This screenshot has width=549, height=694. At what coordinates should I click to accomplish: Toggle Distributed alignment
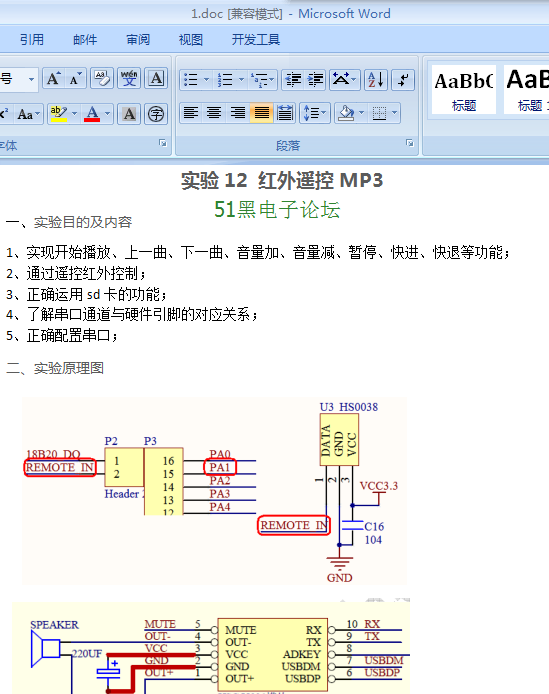(x=285, y=113)
